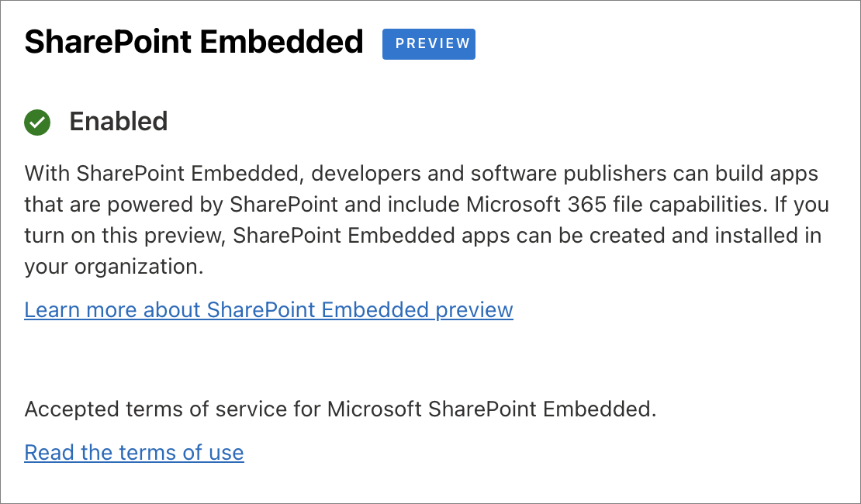
Task: Click the PREVIEW label next to the title
Action: [x=429, y=44]
